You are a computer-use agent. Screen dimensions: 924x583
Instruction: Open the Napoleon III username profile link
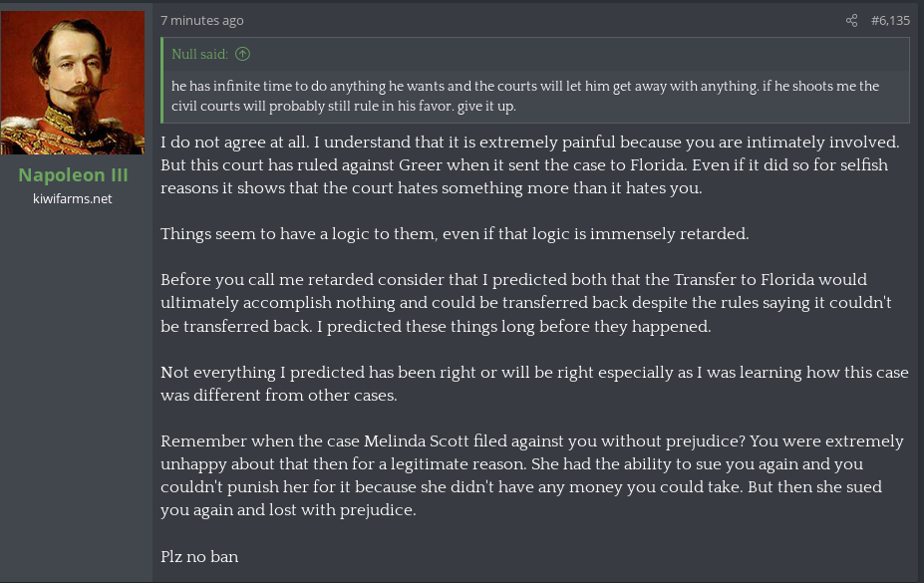click(x=73, y=175)
